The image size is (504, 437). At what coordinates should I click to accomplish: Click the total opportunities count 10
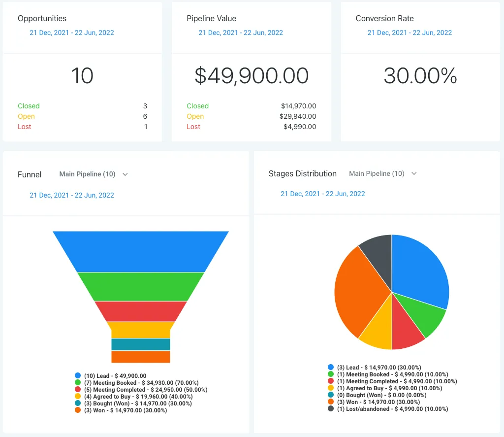click(x=82, y=75)
